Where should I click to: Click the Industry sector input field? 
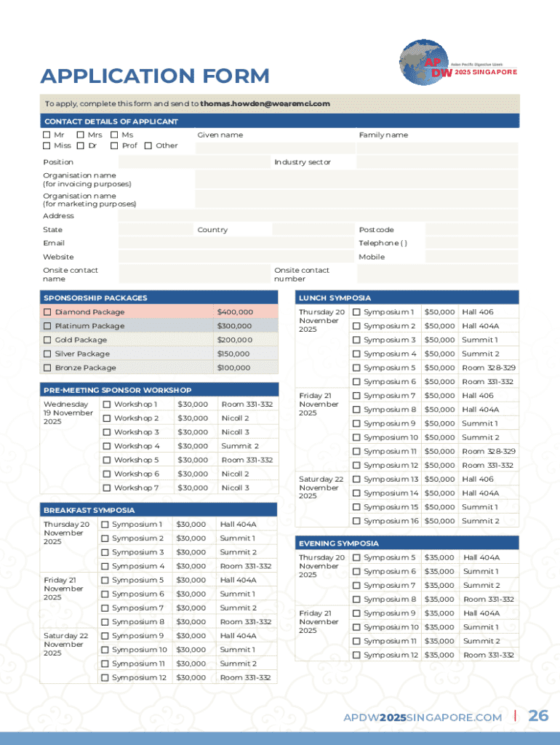[437, 162]
